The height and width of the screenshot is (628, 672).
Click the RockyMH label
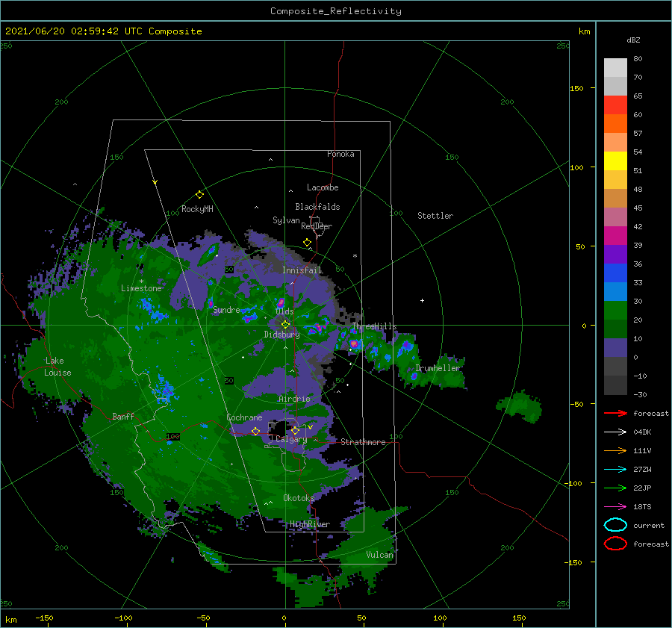point(197,209)
